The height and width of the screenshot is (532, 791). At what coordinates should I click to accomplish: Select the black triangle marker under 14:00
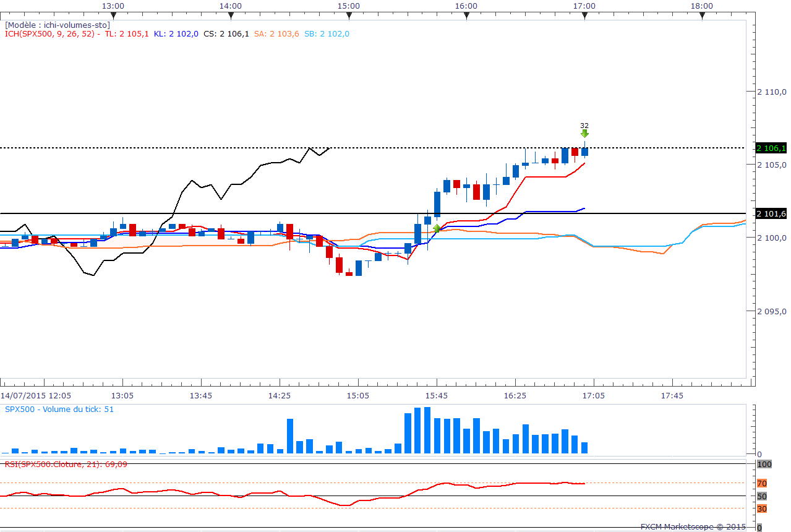coord(231,15)
